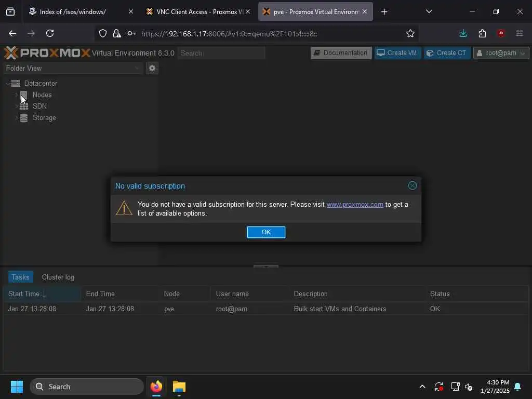Image resolution: width=532 pixels, height=399 pixels.
Task: Open the Firefox application menu
Action: click(520, 33)
